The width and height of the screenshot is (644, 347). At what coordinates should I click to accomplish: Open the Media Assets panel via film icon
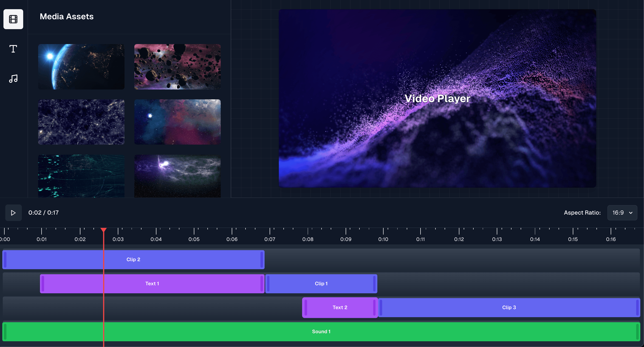tap(13, 19)
